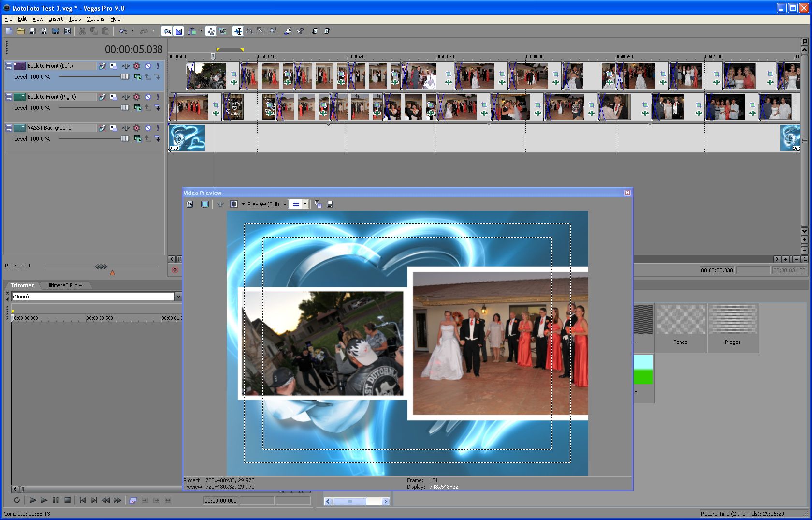Expand the Trimmer media (None) dropdown

click(178, 297)
